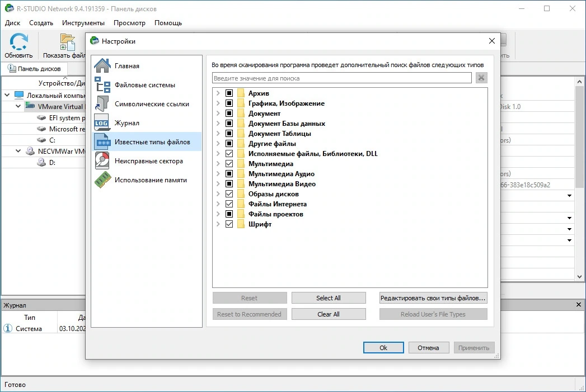Uncheck the Файлы Интернета checkbox

point(229,204)
